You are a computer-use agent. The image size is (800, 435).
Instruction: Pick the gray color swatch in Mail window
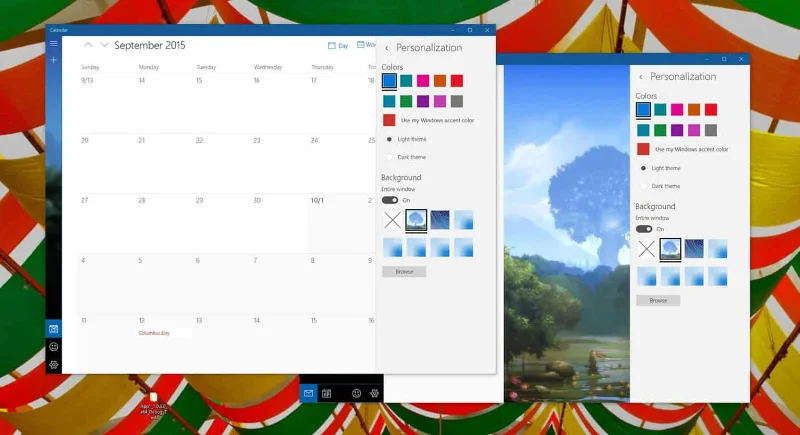[x=711, y=130]
